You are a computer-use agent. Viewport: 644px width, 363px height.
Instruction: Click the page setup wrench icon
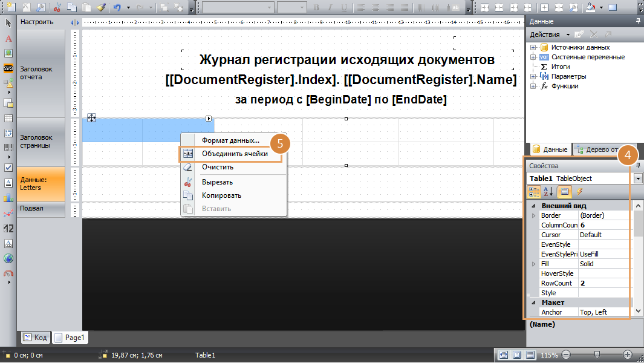[41, 7]
